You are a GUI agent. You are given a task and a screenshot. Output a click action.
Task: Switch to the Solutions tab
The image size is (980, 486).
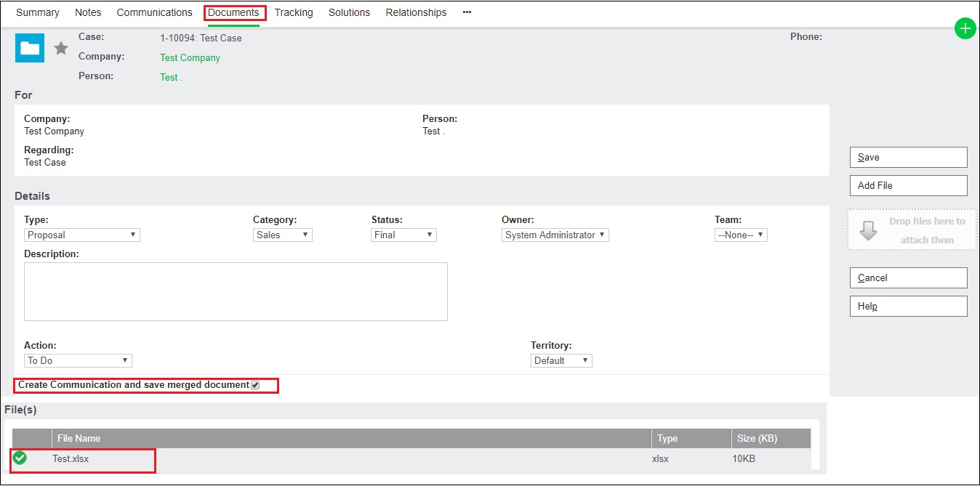coord(349,12)
